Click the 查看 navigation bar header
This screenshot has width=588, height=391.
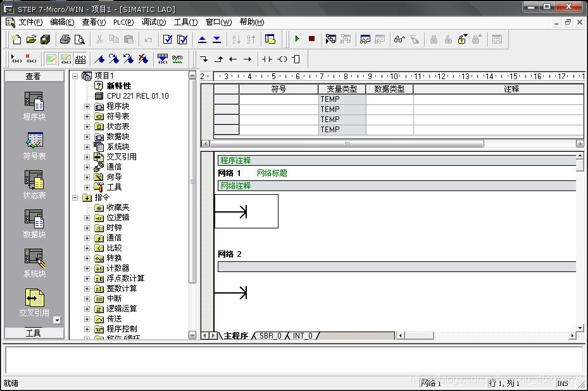coord(34,76)
